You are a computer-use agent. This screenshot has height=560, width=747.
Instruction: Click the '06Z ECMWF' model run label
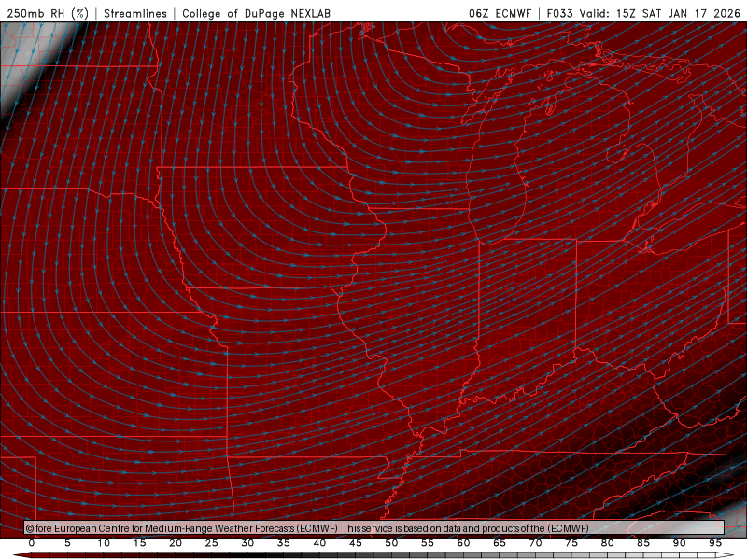500,13
